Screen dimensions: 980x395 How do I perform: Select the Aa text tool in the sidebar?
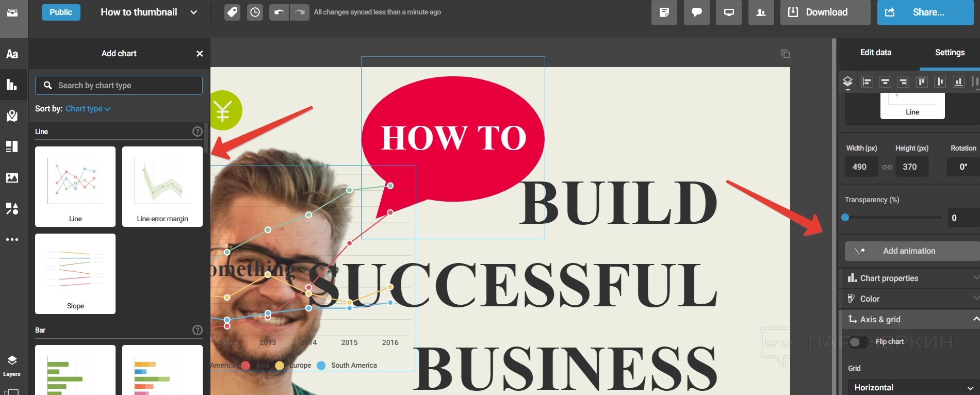pyautogui.click(x=12, y=54)
